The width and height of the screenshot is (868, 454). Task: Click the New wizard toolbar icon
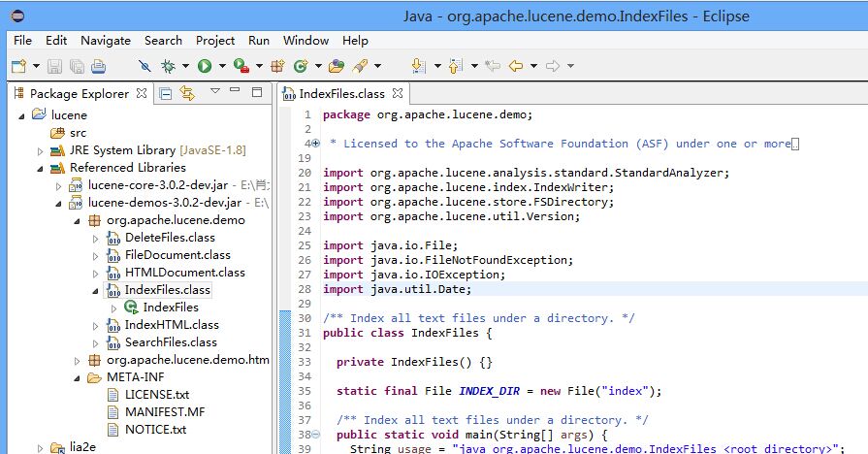pyautogui.click(x=18, y=66)
